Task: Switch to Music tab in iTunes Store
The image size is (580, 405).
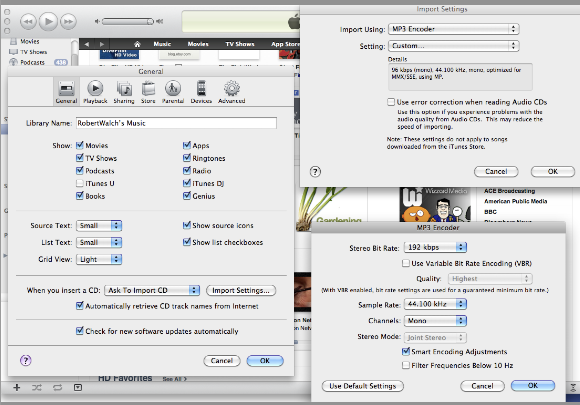Action: (162, 44)
